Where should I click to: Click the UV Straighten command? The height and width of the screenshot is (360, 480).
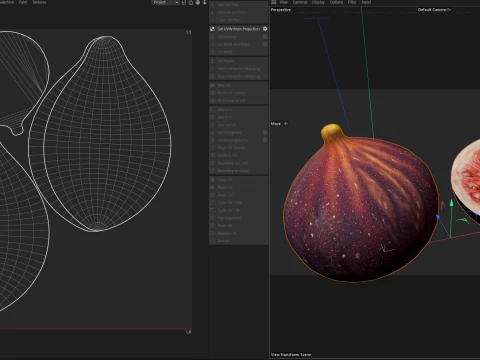tap(239, 132)
